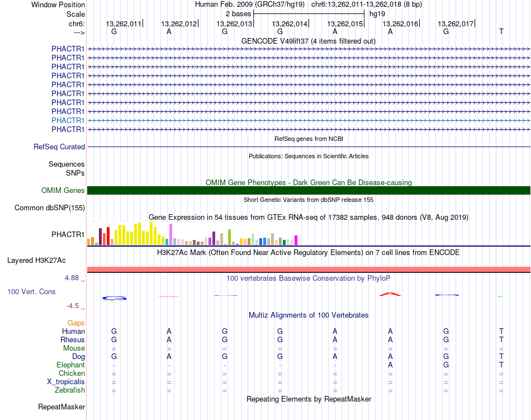Click the tallest yellow GTEx expression bar
The image size is (531, 420).
point(151,233)
